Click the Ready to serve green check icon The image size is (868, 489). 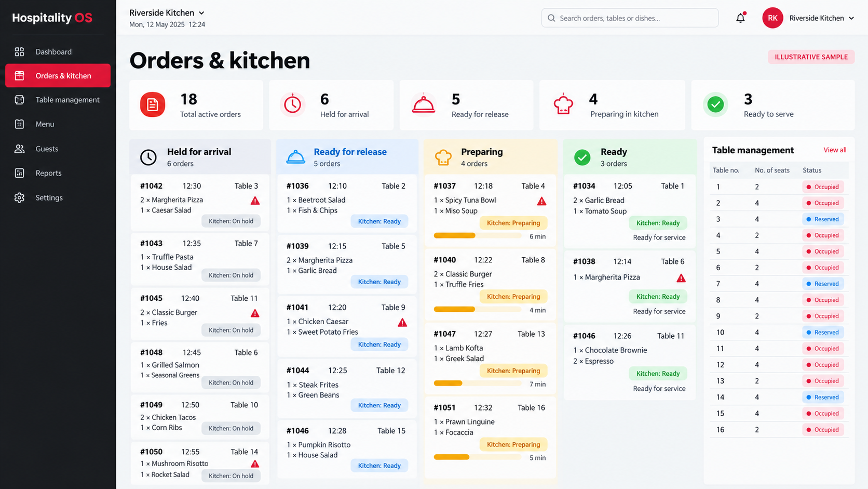(x=715, y=104)
